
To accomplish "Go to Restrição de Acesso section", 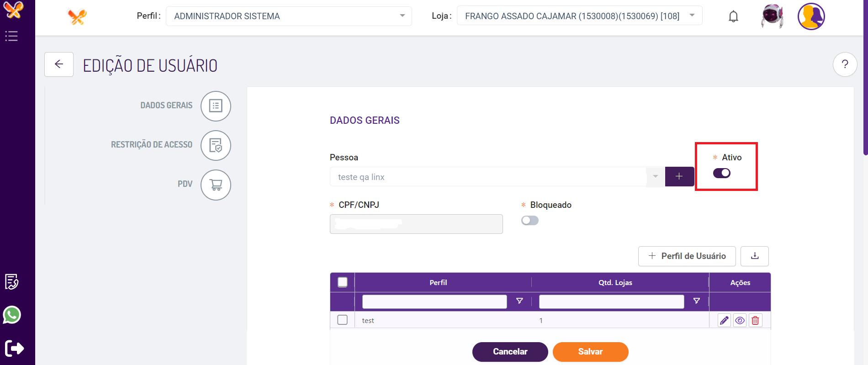I will pos(216,145).
